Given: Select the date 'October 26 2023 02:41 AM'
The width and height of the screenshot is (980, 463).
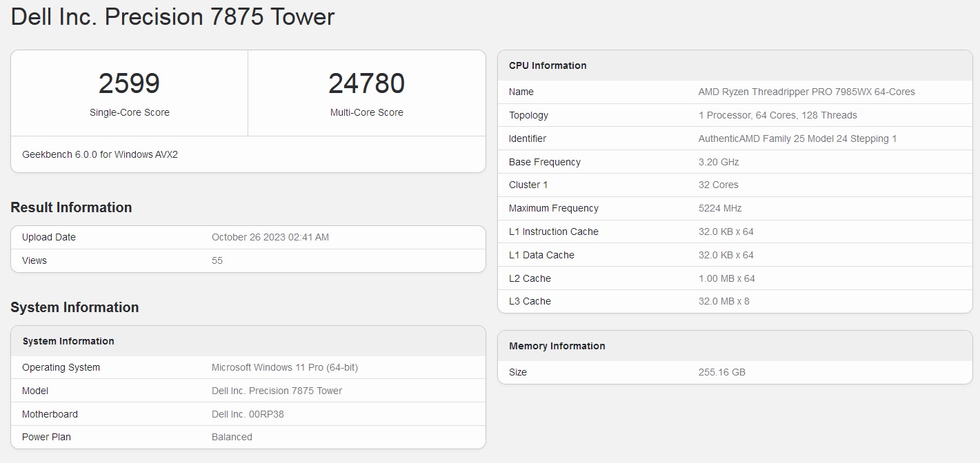Looking at the screenshot, I should click(x=270, y=237).
